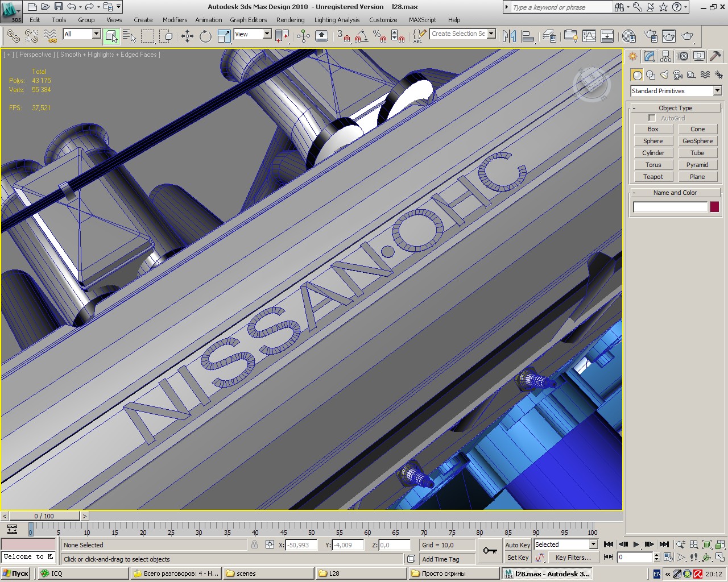Collapse the Name and Color rollout

[675, 193]
